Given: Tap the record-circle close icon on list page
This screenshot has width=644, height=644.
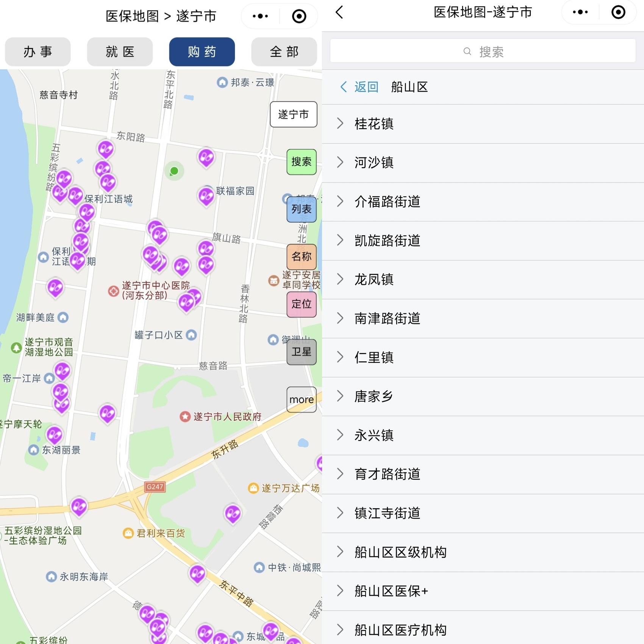Looking at the screenshot, I should (618, 13).
